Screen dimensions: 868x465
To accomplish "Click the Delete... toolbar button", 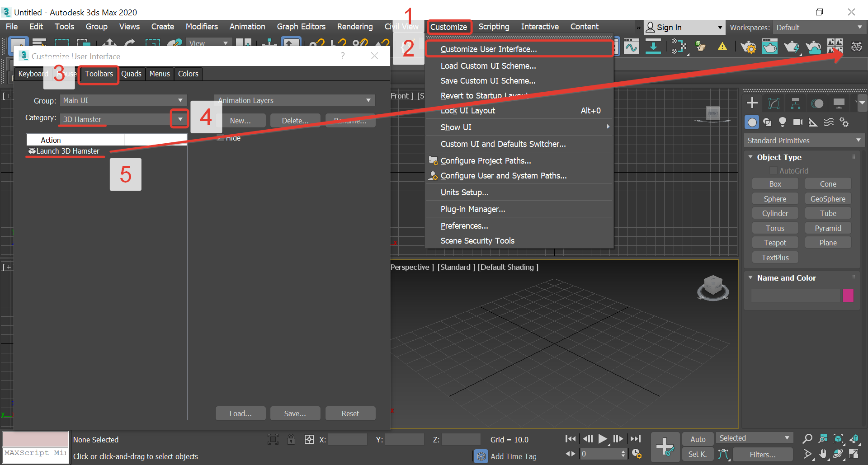I will [295, 121].
